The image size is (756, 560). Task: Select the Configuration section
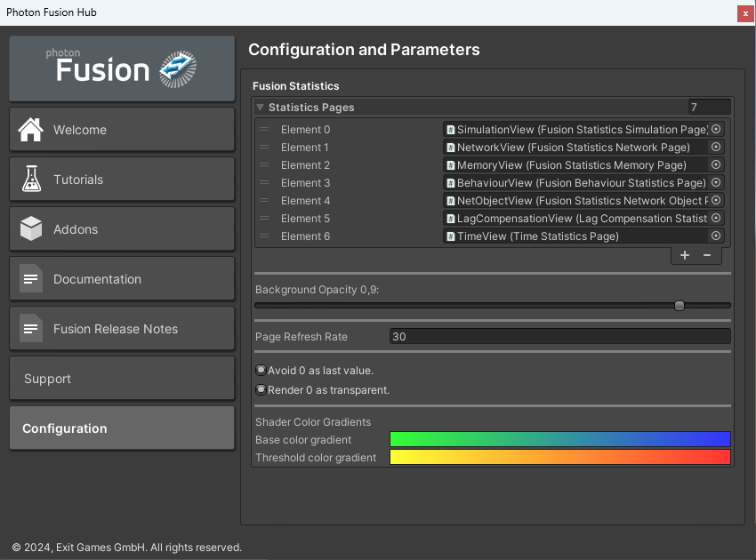[122, 428]
